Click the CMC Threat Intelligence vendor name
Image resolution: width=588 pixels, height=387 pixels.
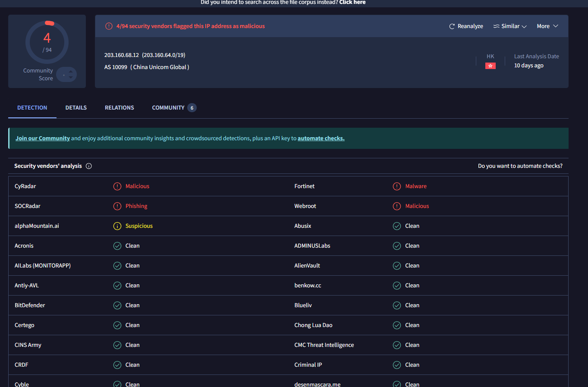point(324,345)
